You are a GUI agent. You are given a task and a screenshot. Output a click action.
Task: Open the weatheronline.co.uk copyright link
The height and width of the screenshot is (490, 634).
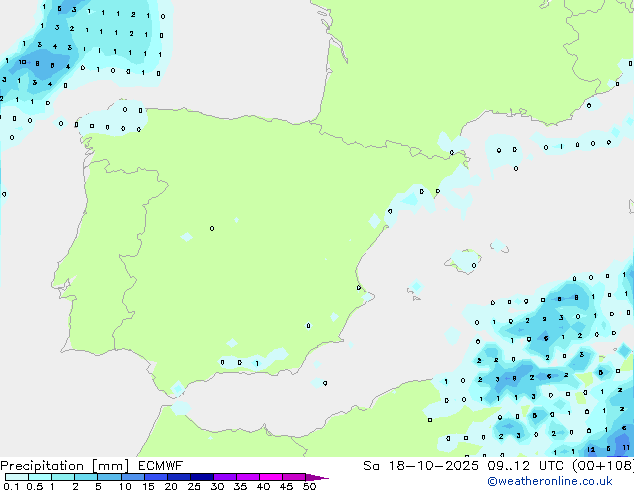(549, 481)
